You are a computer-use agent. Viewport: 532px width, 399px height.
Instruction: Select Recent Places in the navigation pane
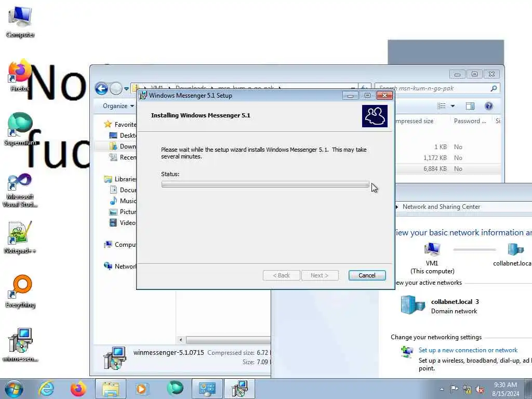[123, 157]
